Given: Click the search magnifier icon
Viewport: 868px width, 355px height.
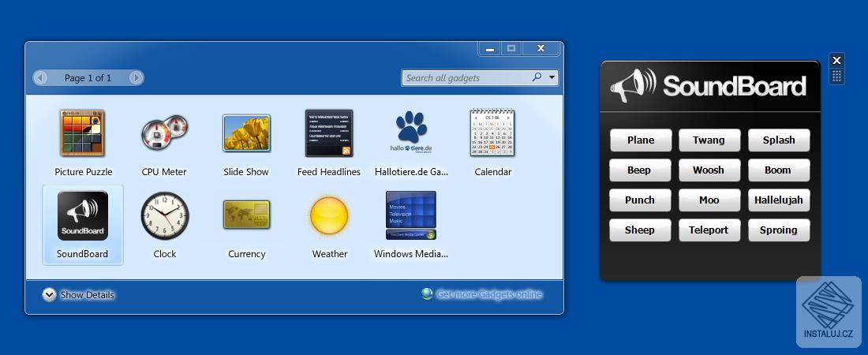Looking at the screenshot, I should 537,77.
